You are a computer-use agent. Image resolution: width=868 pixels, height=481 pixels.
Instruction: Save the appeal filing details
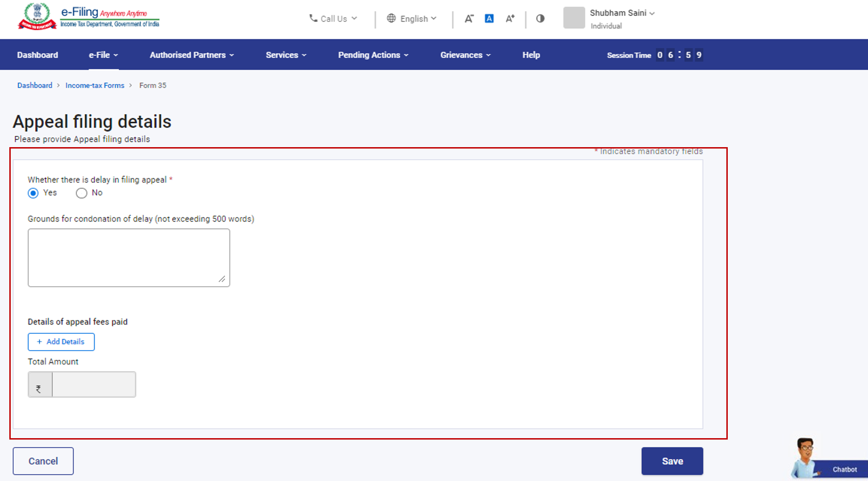point(672,461)
